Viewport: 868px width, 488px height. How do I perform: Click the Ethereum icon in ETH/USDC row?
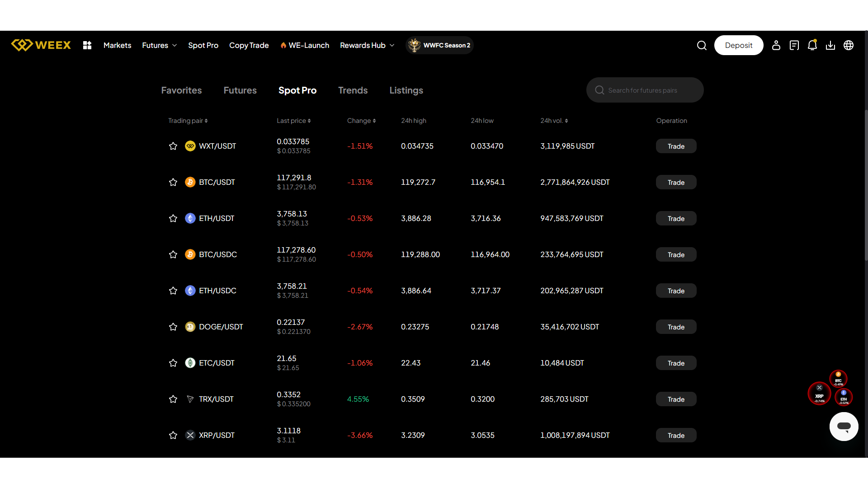190,291
